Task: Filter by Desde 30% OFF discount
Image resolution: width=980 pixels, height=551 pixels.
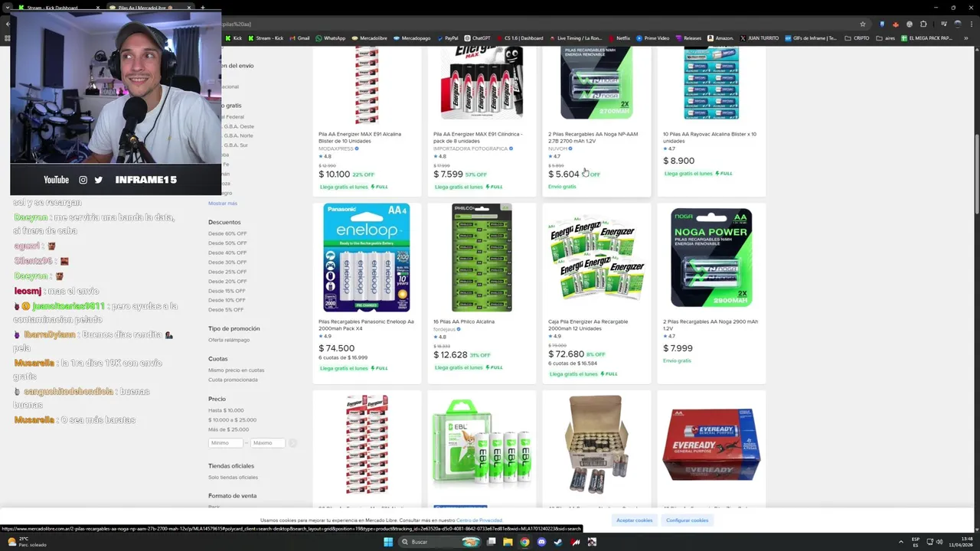Action: (227, 262)
